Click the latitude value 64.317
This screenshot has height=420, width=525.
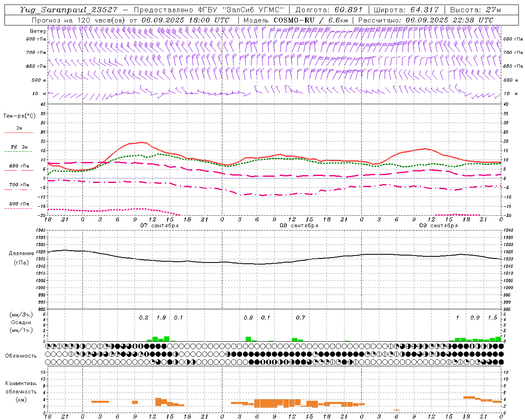[x=425, y=10]
